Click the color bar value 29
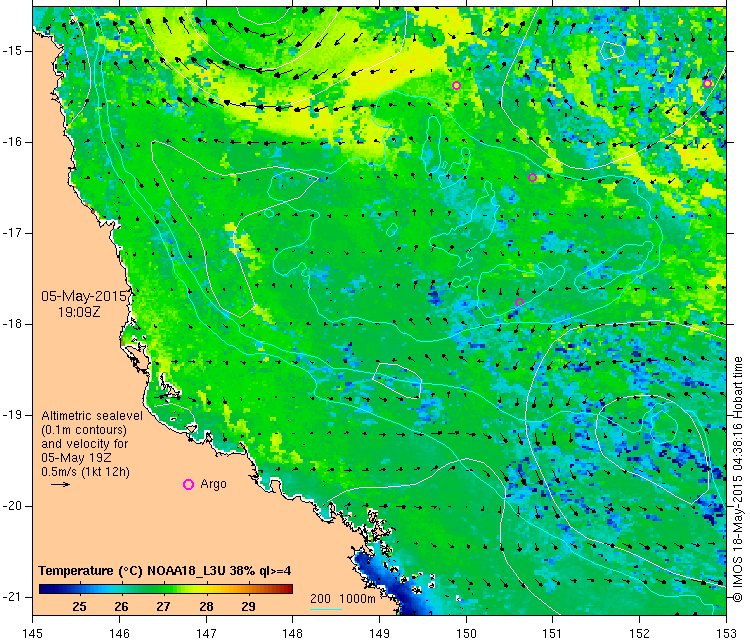The width and height of the screenshot is (750, 640). pos(248,607)
